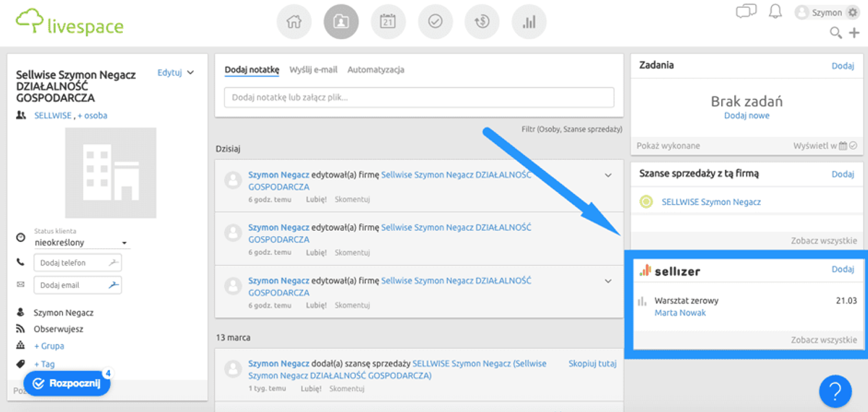Click the owner name Szymon Negacz in sidebar
The height and width of the screenshot is (412, 868).
(64, 313)
